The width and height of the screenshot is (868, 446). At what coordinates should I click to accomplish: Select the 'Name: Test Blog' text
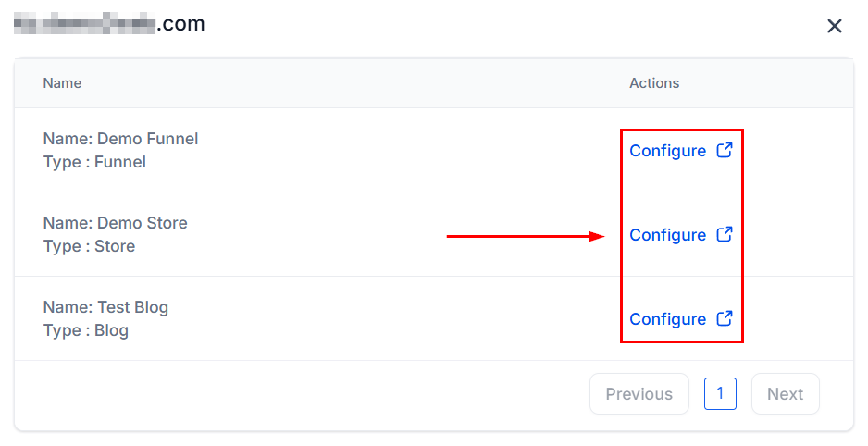tap(105, 307)
